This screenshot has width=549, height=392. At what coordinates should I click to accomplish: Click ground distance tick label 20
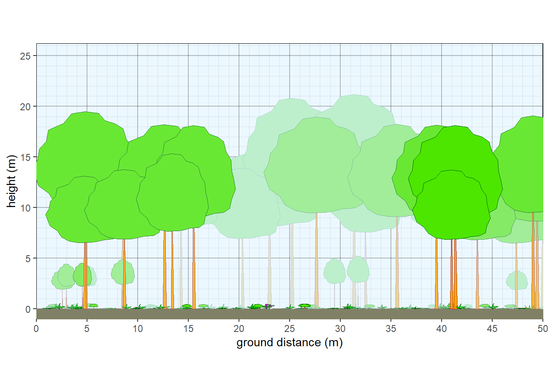point(239,329)
